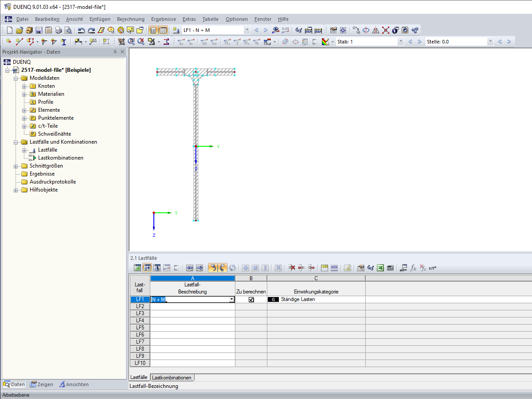Toggle the Zu berechnen checkbox for LF1

(251, 300)
